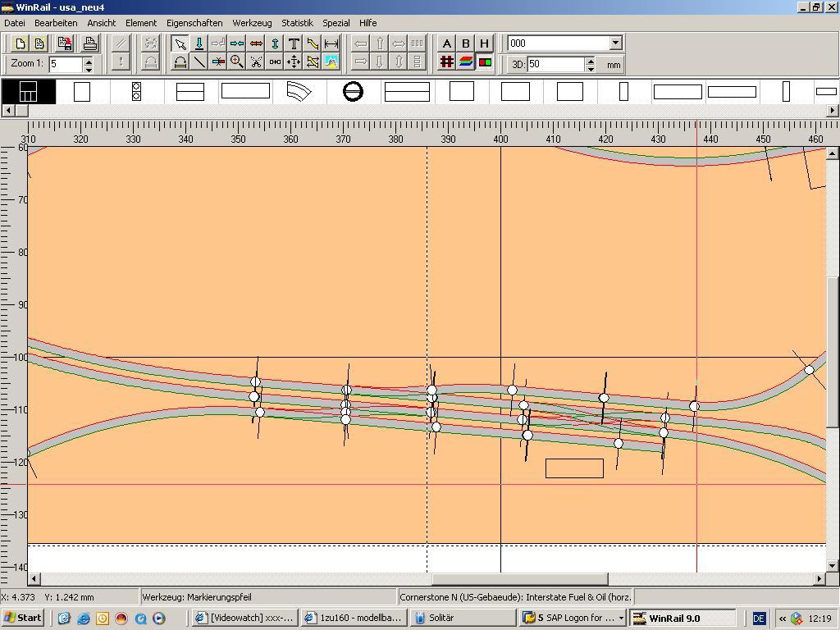The width and height of the screenshot is (840, 630).
Task: Open the Statistik menu
Action: pyautogui.click(x=297, y=23)
